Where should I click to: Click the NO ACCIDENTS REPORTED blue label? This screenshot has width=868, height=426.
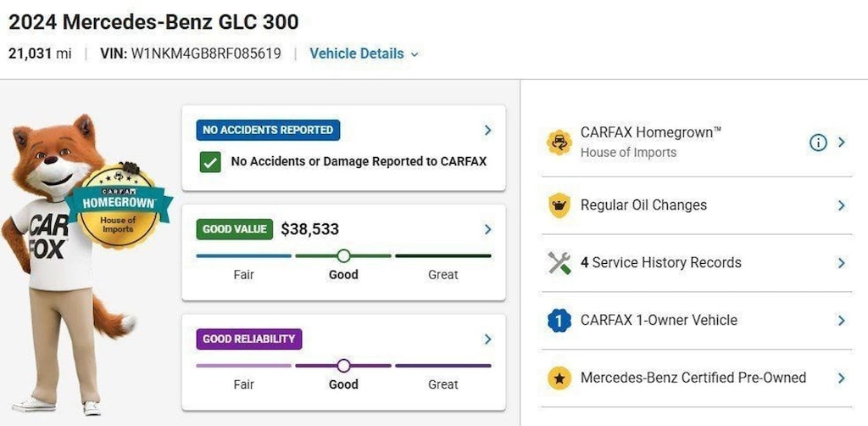[268, 130]
